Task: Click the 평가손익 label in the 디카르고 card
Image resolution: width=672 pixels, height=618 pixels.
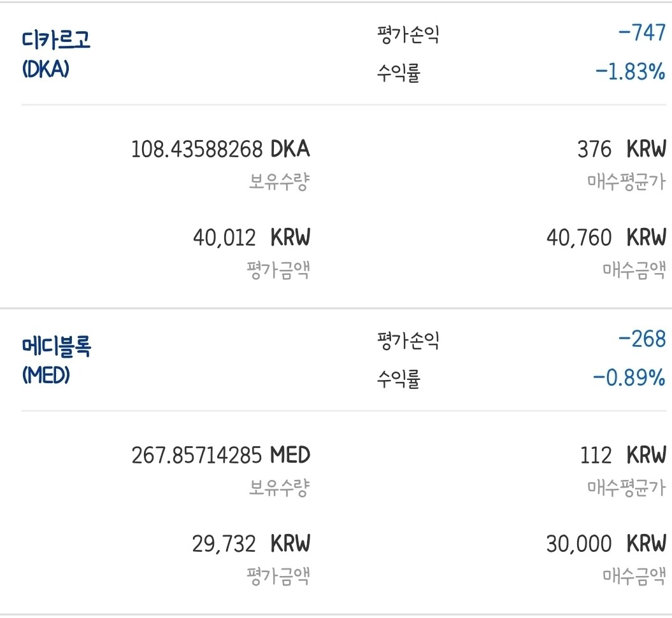Action: click(408, 34)
